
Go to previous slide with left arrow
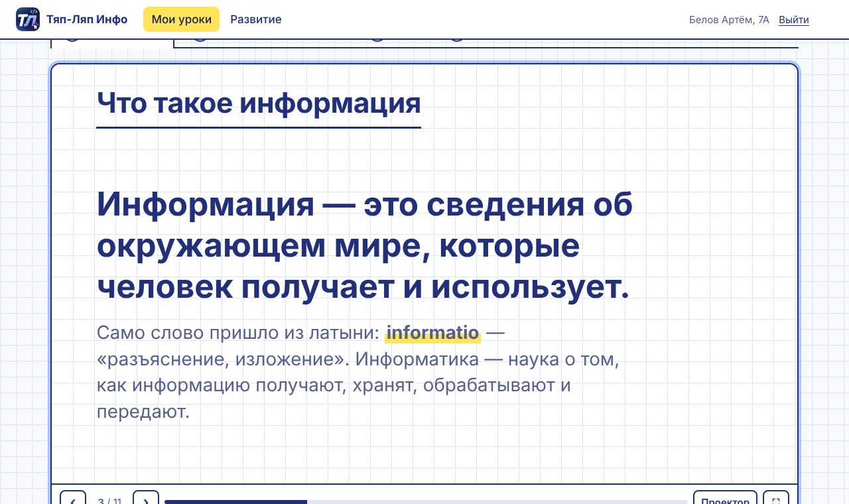click(x=73, y=497)
